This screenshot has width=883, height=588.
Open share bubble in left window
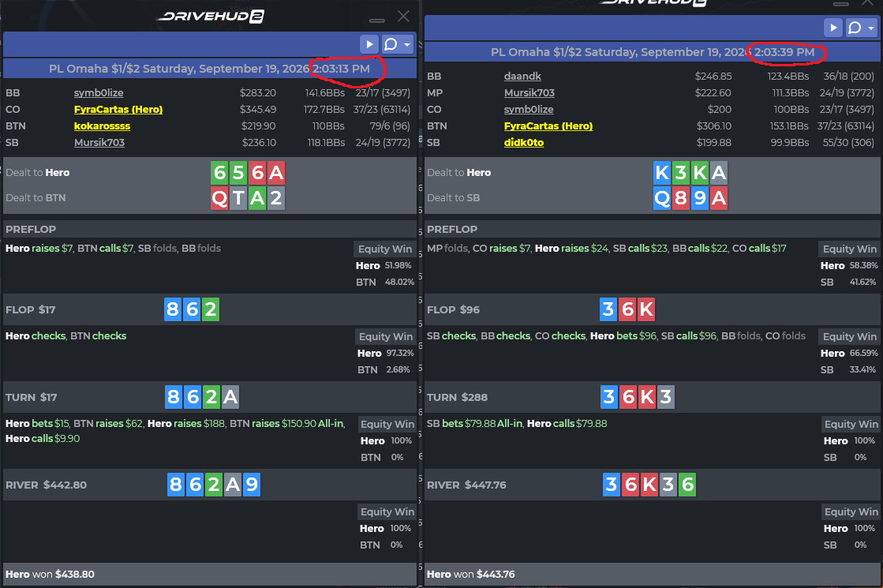click(391, 44)
